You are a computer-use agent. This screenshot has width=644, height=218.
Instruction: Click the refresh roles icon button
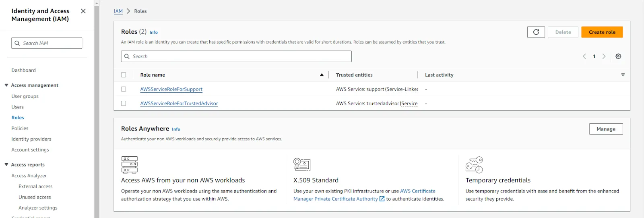pos(536,32)
